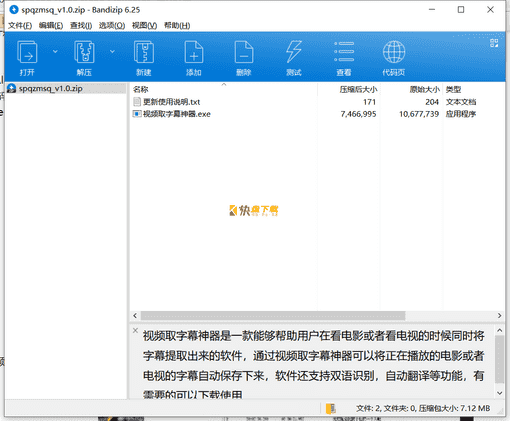Expand the Open button dropdown arrow

point(55,51)
